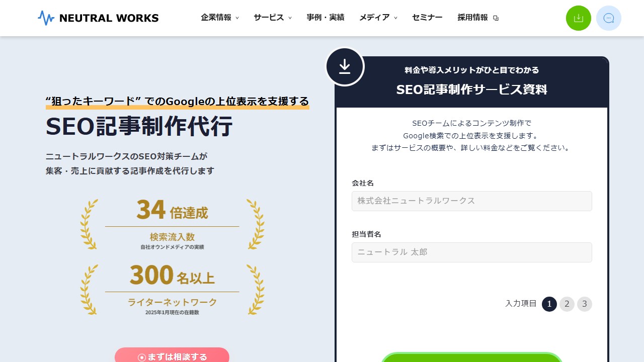Select step 3 indicator of 入力項目
Viewport: 644px width, 362px height.
585,304
